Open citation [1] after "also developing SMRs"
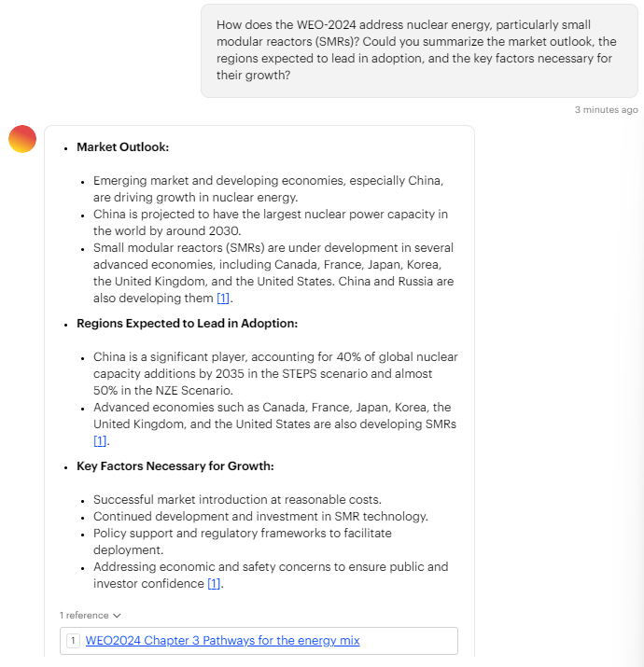This screenshot has height=667, width=644. 100,441
